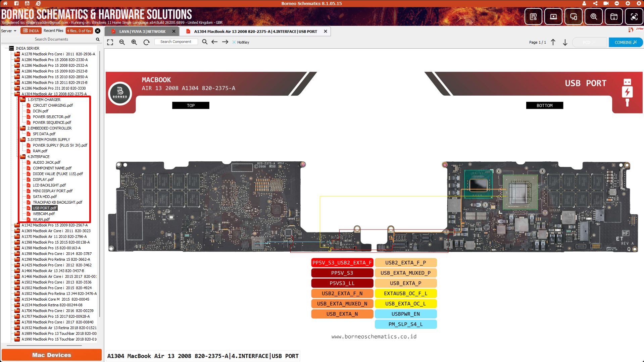
Task: Click the screenshot capture icon in header
Action: pyautogui.click(x=634, y=17)
